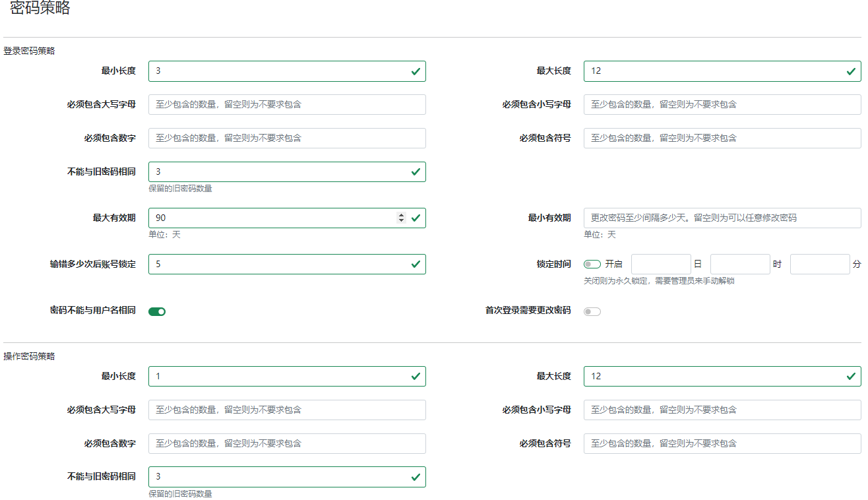
Task: Click the checkmark icon beside maximum length 12
Action: [x=850, y=71]
